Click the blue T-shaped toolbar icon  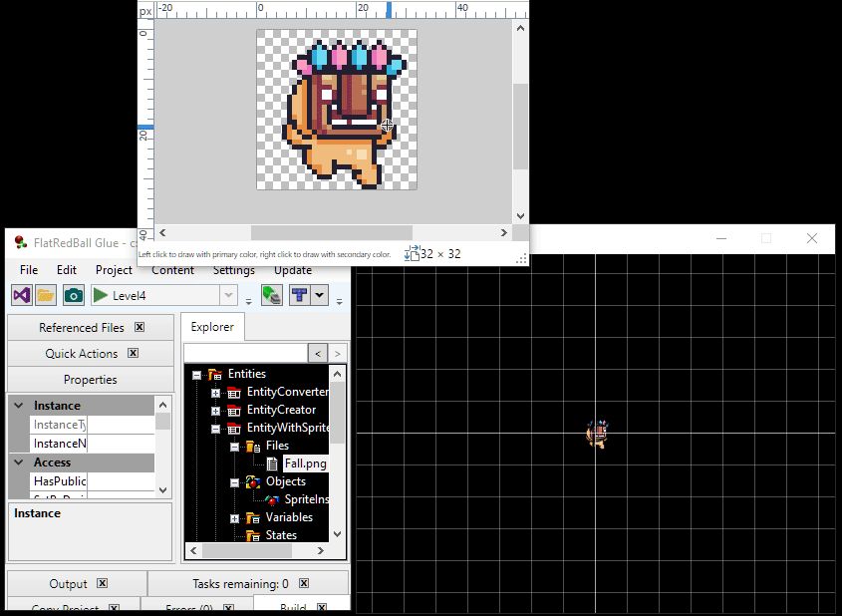point(299,295)
